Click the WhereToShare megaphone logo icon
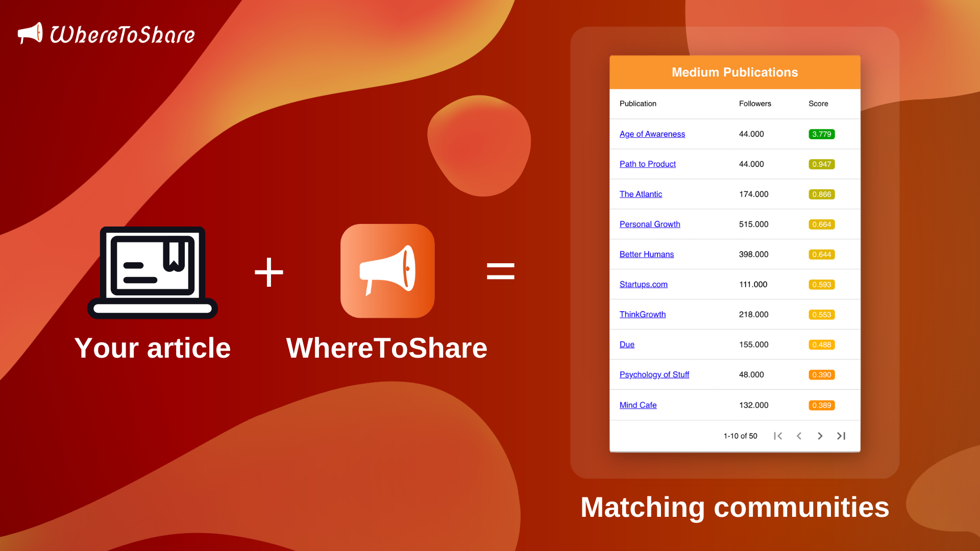Screen dimensions: 980x551 (30, 34)
